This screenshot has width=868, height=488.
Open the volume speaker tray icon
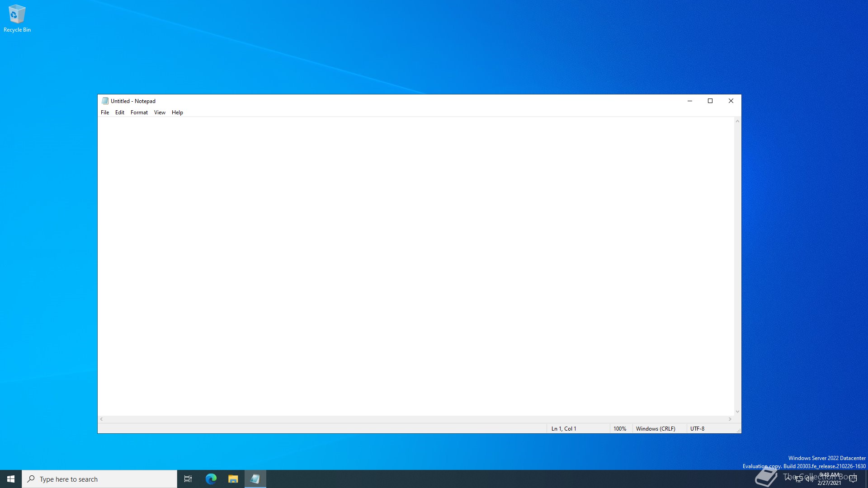(x=809, y=479)
